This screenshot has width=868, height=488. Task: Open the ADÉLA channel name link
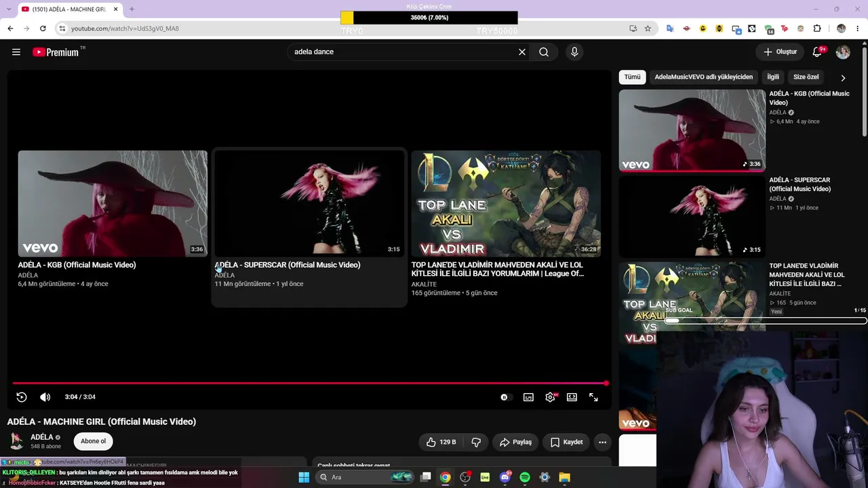click(x=42, y=437)
